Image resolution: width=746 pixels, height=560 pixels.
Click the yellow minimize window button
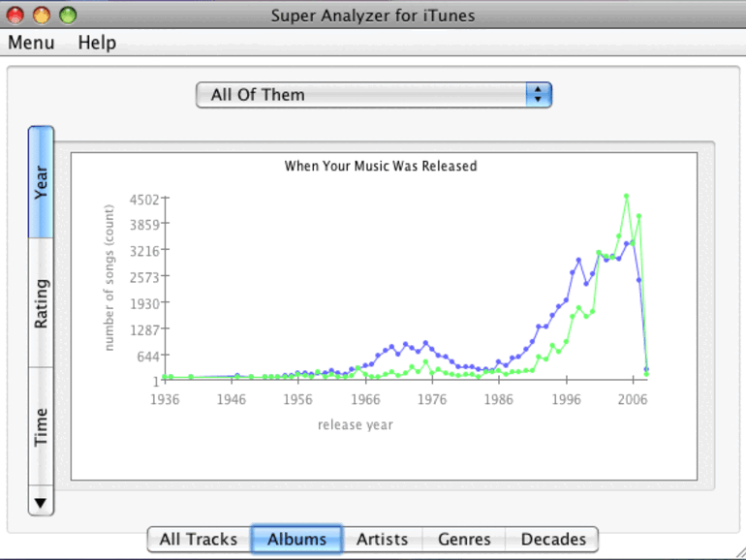pyautogui.click(x=42, y=16)
